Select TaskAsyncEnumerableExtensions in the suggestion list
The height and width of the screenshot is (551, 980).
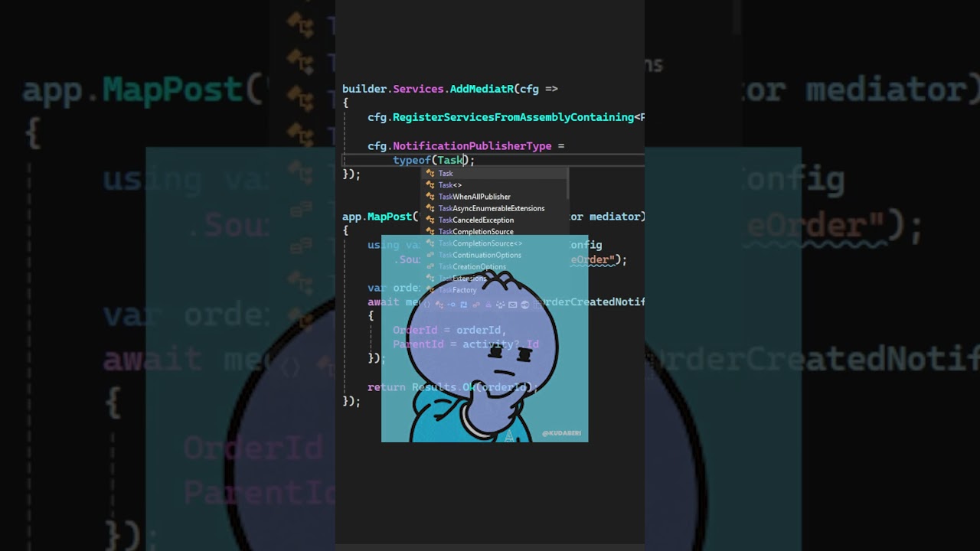point(496,208)
